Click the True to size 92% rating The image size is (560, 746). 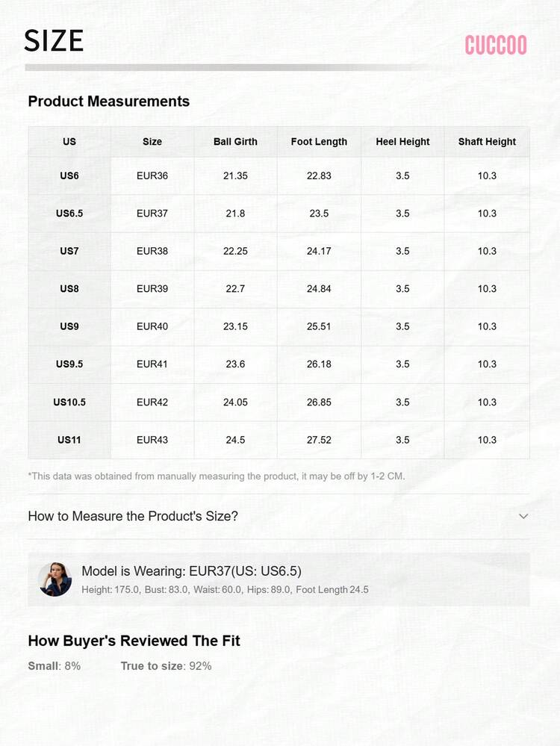(166, 665)
